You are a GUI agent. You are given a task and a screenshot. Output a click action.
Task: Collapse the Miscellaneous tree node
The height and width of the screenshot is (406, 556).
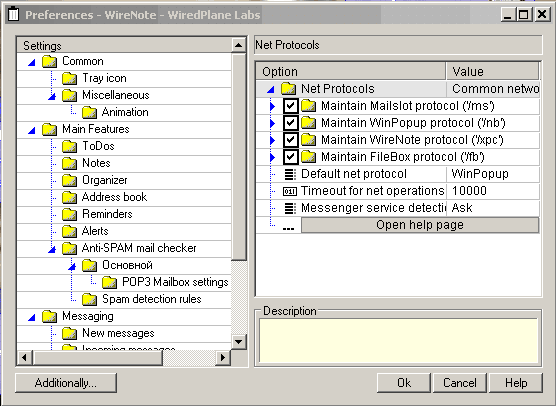point(52,96)
